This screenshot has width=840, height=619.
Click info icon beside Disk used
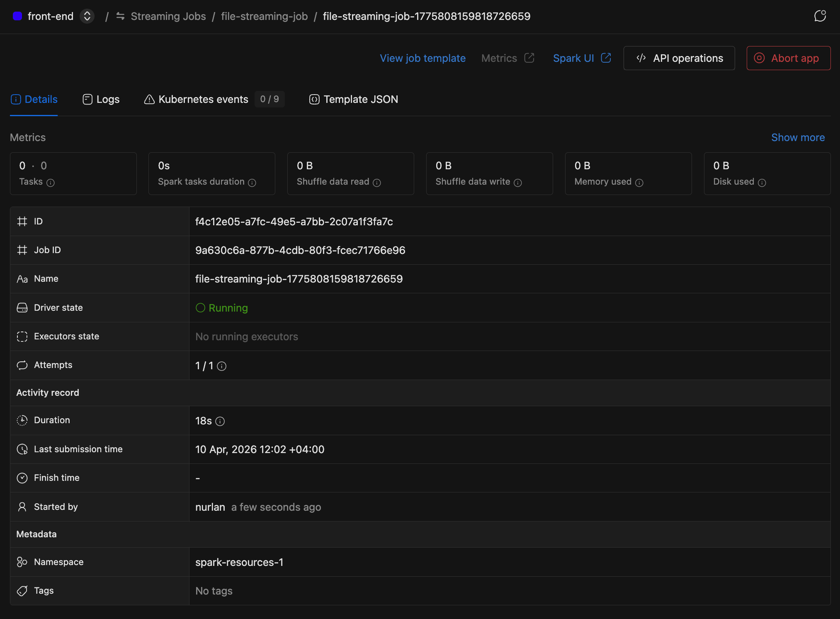(x=762, y=183)
